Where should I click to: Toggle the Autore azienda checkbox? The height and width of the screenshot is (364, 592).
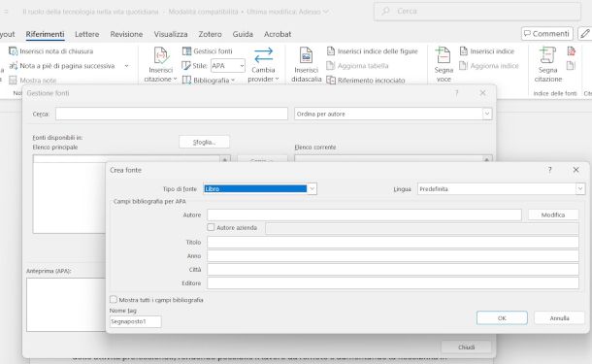(211, 227)
